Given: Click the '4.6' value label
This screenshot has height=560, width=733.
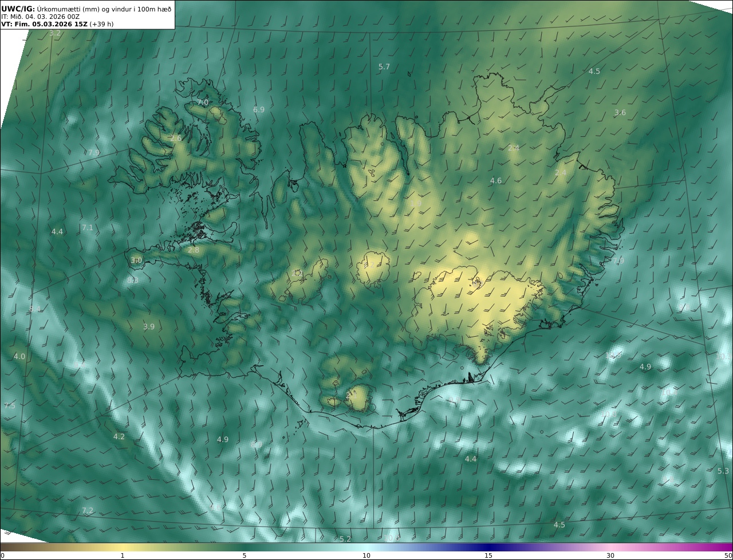Looking at the screenshot, I should coord(496,181).
